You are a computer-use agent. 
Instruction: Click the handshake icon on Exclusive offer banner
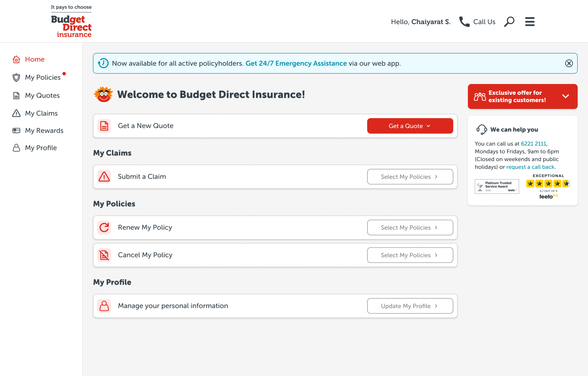click(480, 96)
